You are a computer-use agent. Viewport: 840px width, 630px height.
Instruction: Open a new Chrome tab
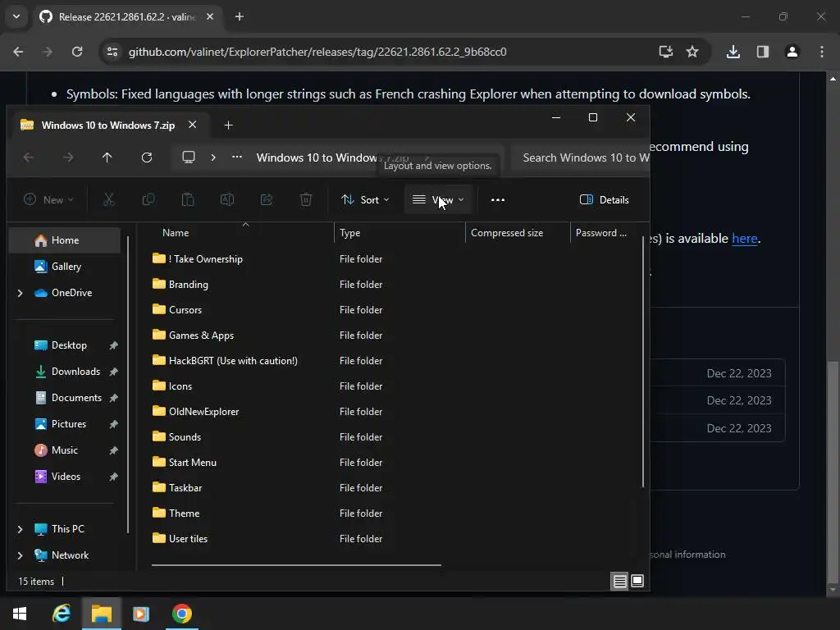tap(240, 16)
